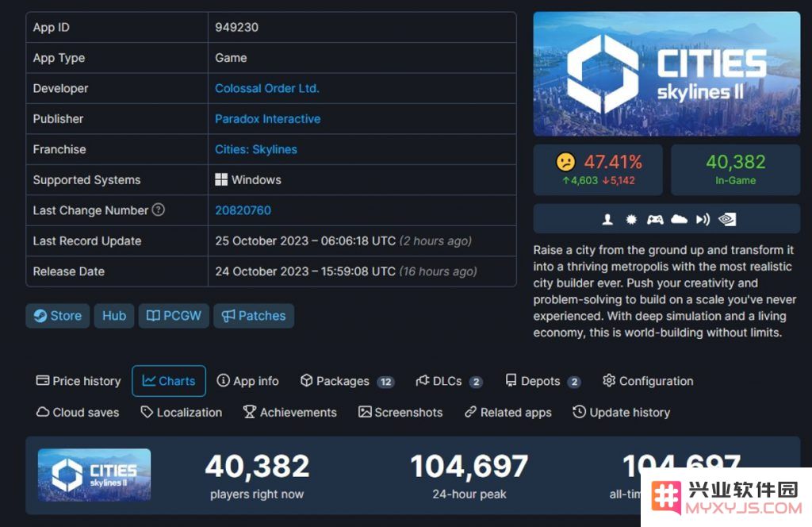Open the Screenshots tab
Viewport: 812px width, 527px height.
click(400, 413)
